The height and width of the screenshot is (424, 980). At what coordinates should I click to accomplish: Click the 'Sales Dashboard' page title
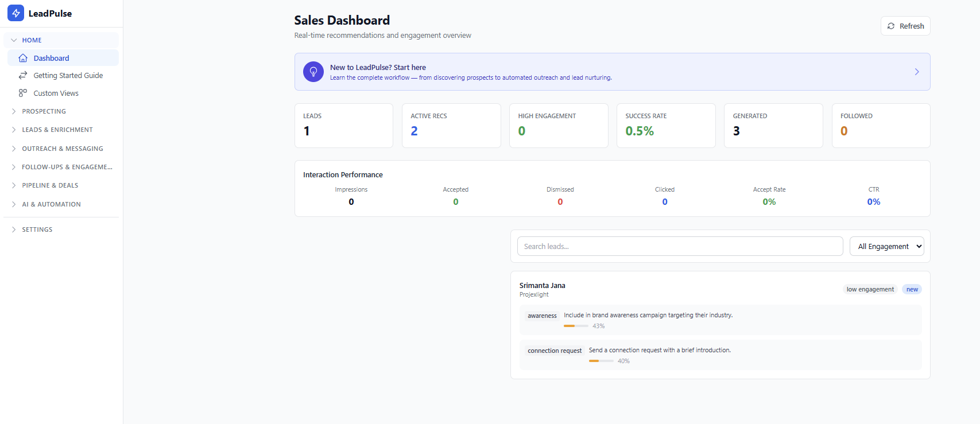[342, 20]
